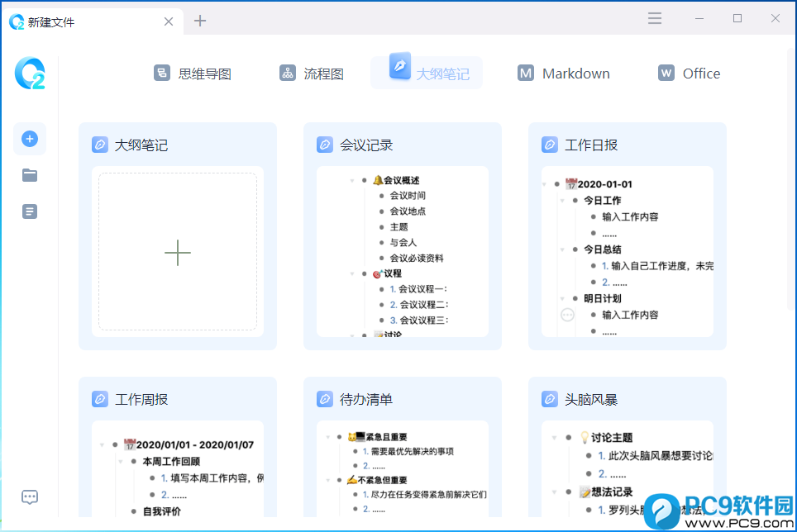Collapse the 2020/01/01 - 2020/01/07 node

coord(103,445)
